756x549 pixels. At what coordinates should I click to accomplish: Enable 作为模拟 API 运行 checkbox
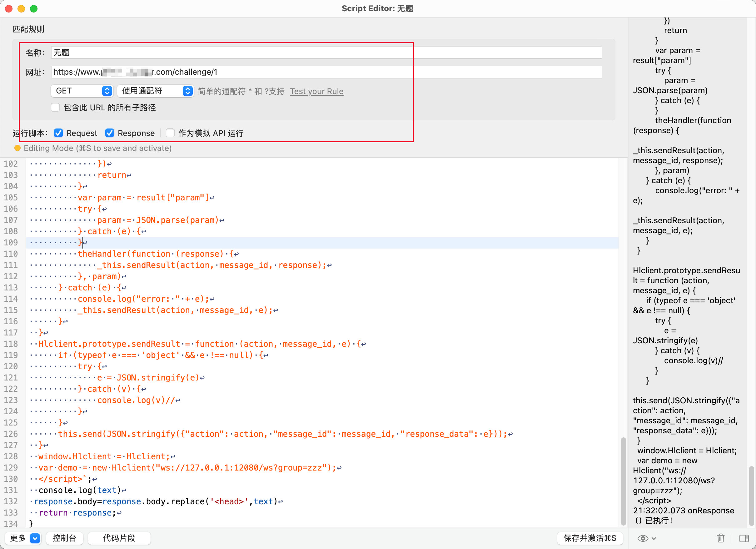pyautogui.click(x=170, y=133)
